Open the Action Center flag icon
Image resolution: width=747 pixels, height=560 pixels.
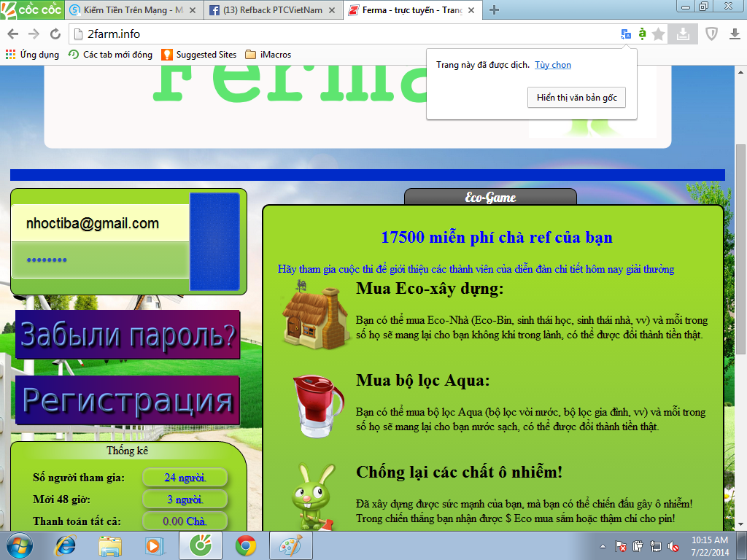coord(621,546)
